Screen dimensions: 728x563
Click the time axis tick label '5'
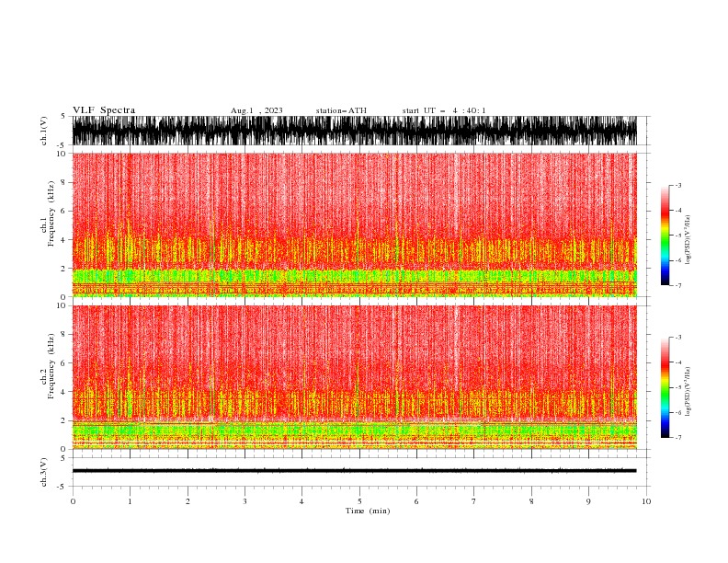coord(359,501)
